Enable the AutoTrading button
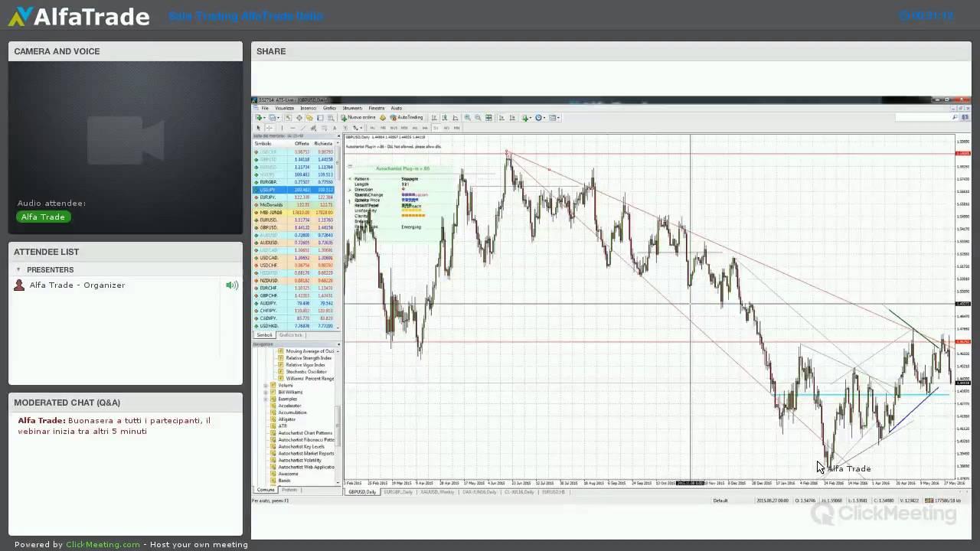The image size is (980, 551). click(407, 118)
